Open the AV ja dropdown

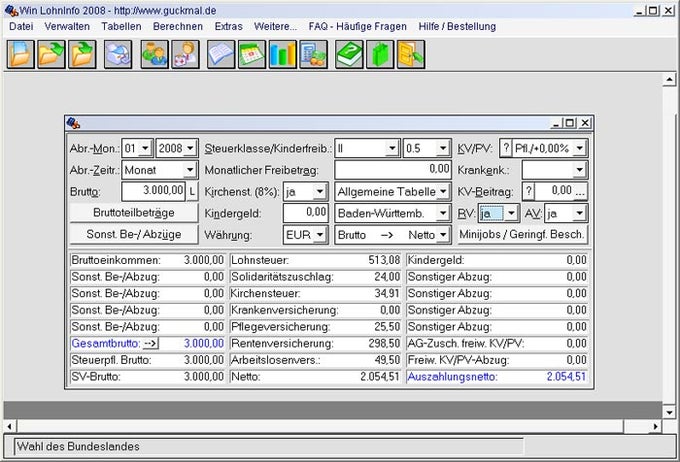coord(580,213)
